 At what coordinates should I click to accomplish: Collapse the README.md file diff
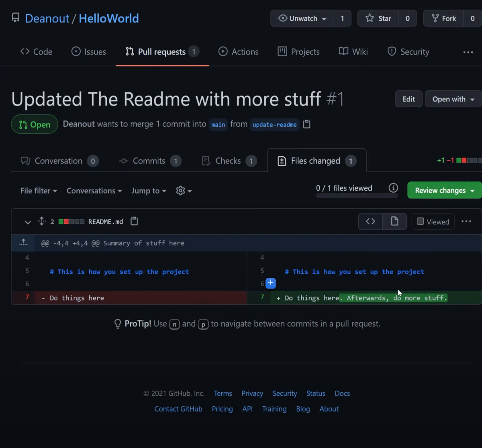click(28, 222)
